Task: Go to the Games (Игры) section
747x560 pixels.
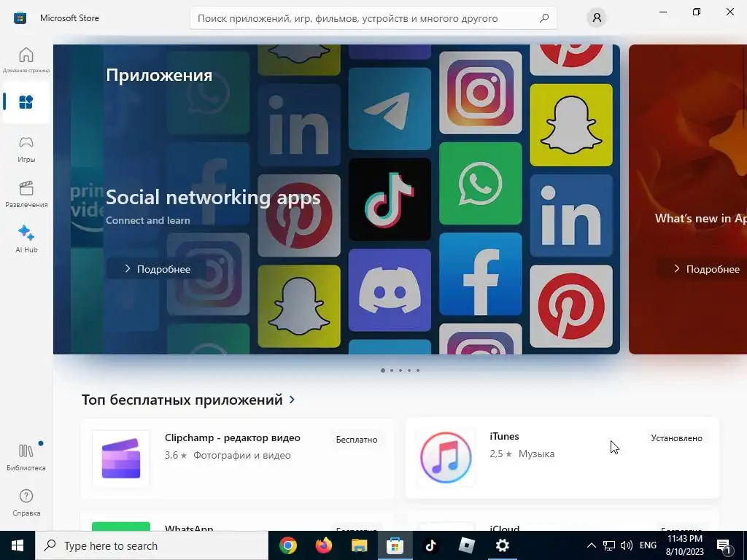Action: coord(26,149)
